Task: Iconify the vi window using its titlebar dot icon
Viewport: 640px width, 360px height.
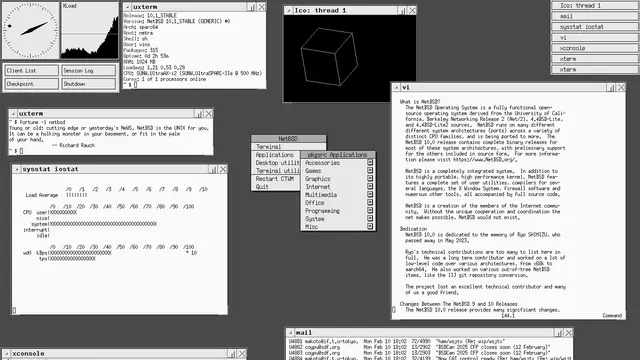Action: 396,87
